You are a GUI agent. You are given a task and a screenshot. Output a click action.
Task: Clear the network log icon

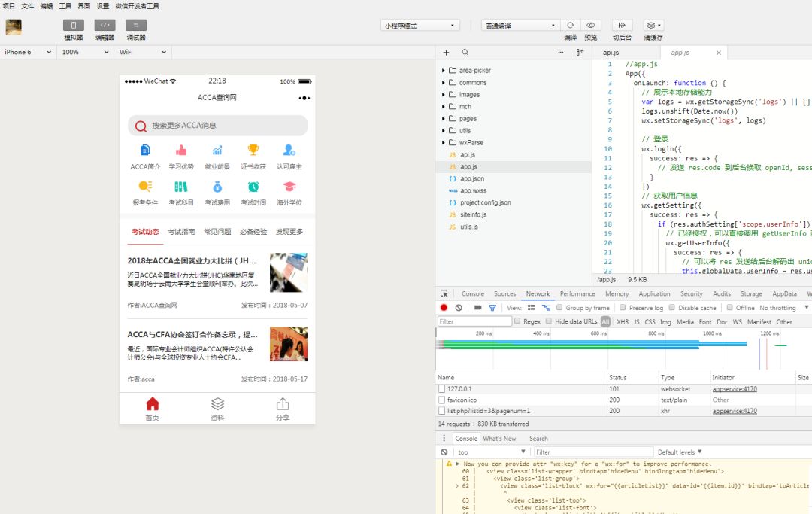[459, 307]
